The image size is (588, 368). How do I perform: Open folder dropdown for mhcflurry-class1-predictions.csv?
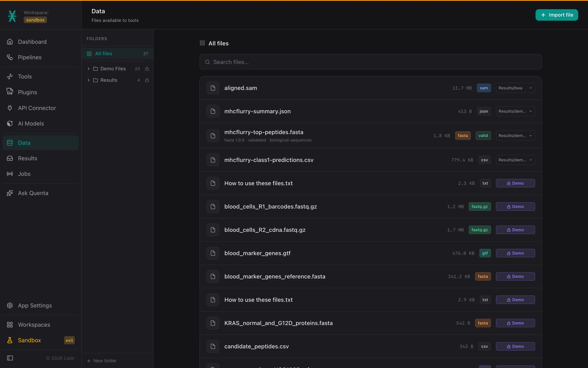coord(515,160)
